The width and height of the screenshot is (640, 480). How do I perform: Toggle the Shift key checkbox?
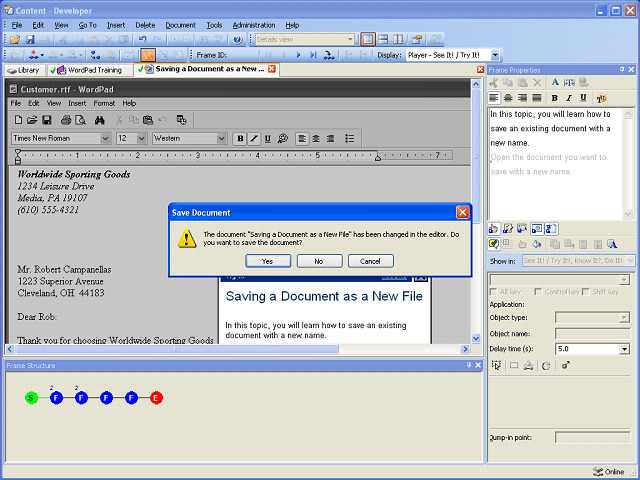(586, 291)
